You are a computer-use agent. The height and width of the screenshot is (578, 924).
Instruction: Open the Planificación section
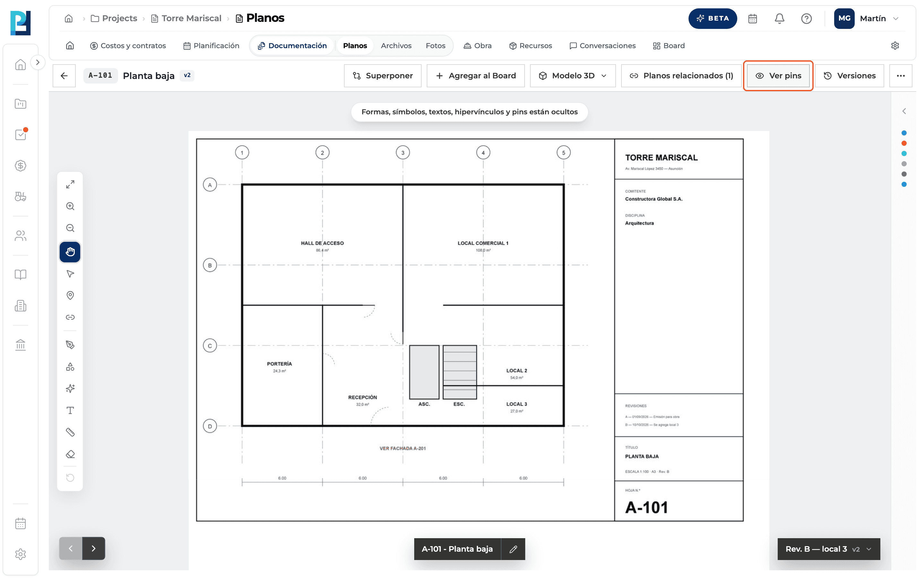(211, 46)
